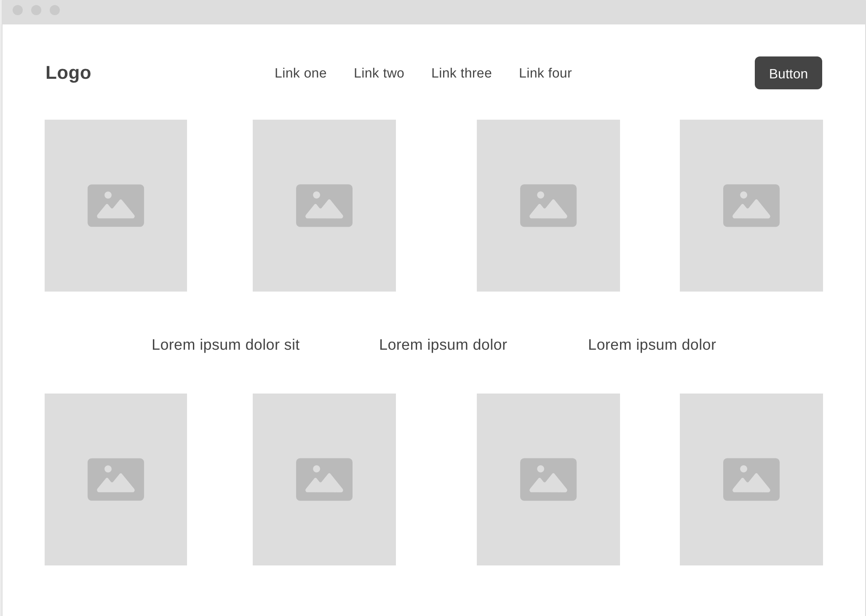Viewport: 866px width, 616px height.
Task: Open Link two in navigation
Action: pos(379,73)
